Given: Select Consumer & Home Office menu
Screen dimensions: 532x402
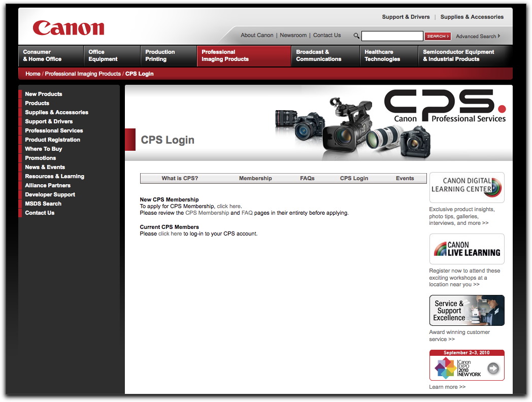Looking at the screenshot, I should click(51, 56).
